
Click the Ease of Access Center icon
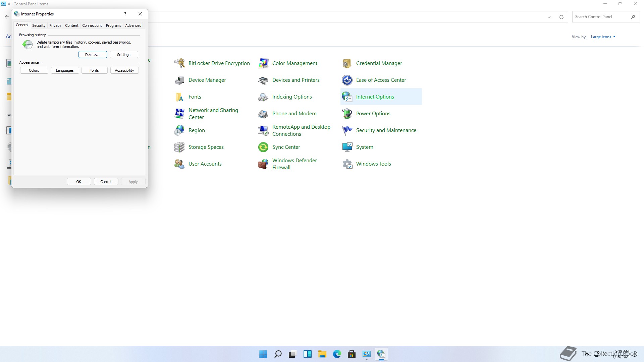point(347,80)
